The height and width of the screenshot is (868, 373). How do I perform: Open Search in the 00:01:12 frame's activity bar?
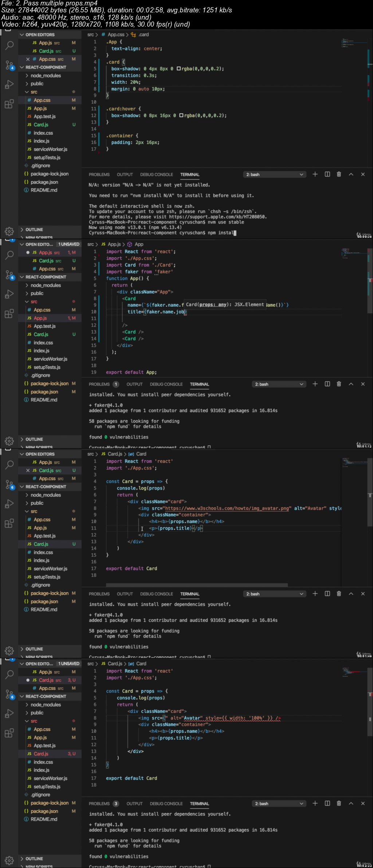[x=9, y=255]
